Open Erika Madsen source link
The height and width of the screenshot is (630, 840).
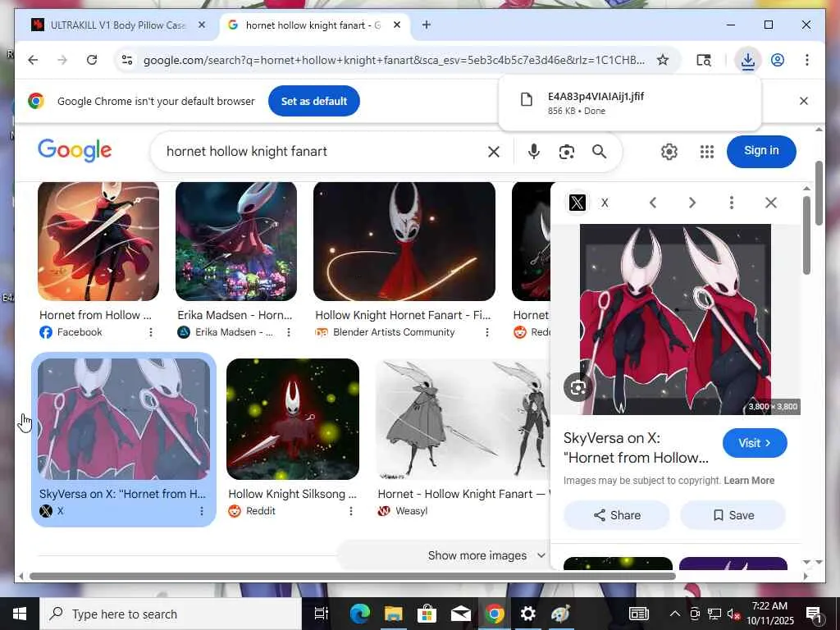point(226,332)
